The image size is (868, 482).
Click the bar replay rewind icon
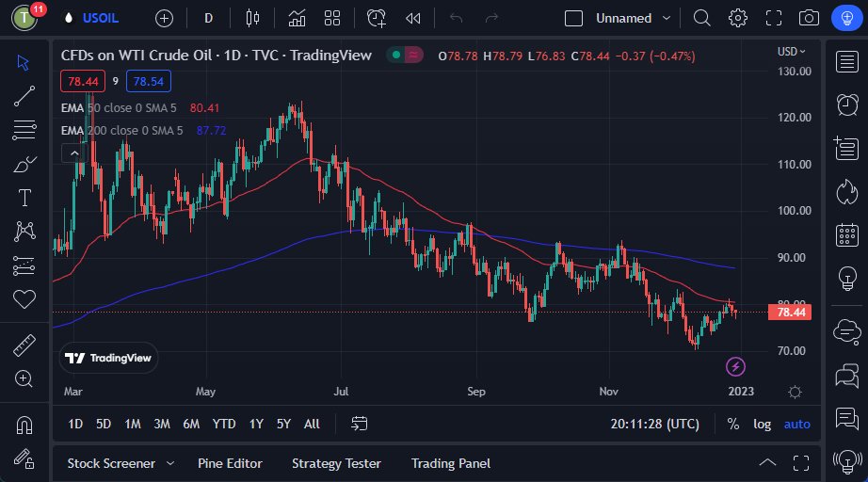[x=412, y=18]
